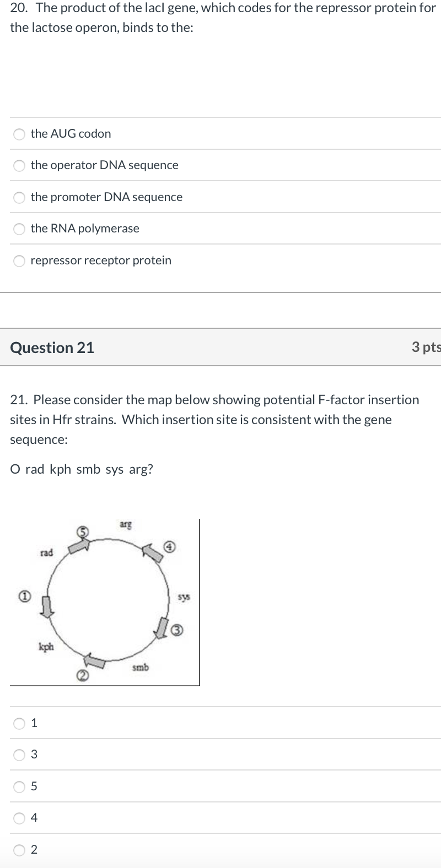Screen dimensions: 441x868
Task: Choose 'repressor receptor protein' option
Action: (x=19, y=261)
